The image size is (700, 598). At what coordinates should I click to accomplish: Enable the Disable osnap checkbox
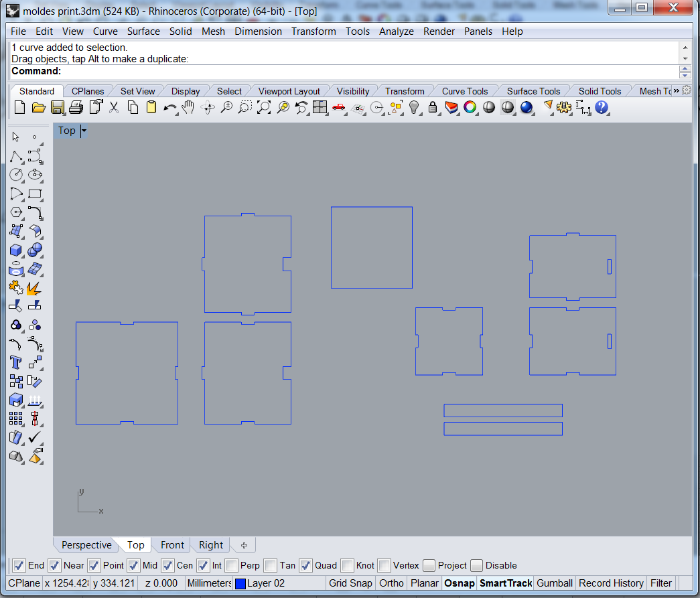(x=476, y=565)
